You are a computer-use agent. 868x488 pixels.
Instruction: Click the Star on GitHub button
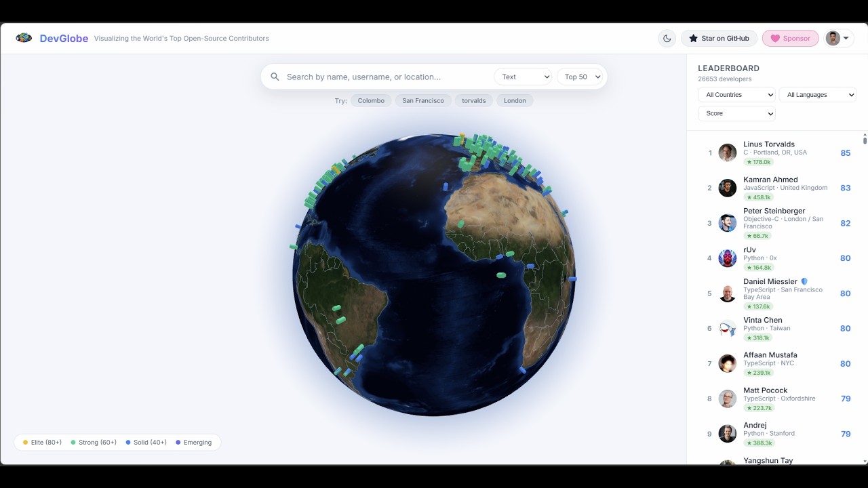(719, 39)
